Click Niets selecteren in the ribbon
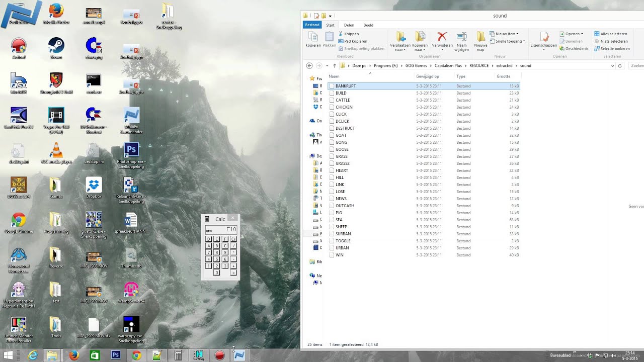 tap(611, 41)
